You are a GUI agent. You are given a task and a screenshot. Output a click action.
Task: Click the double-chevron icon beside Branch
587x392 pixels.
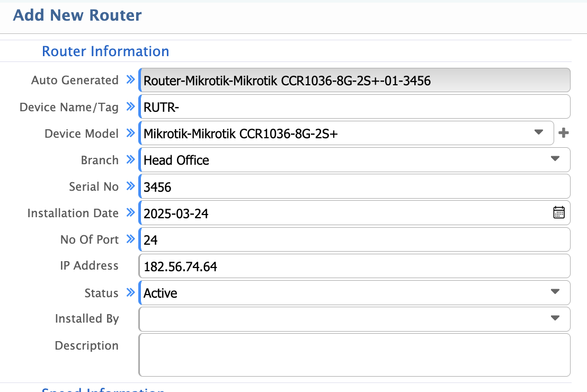(130, 159)
